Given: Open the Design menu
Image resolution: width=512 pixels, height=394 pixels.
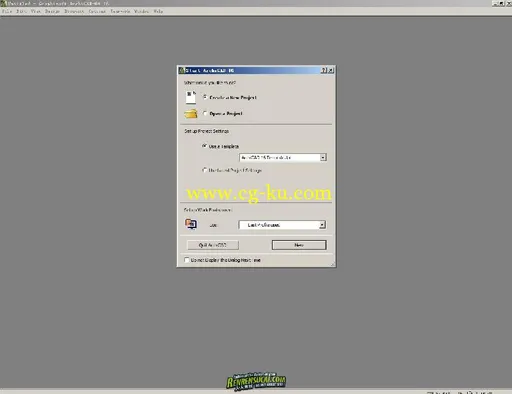Looking at the screenshot, I should coord(52,11).
